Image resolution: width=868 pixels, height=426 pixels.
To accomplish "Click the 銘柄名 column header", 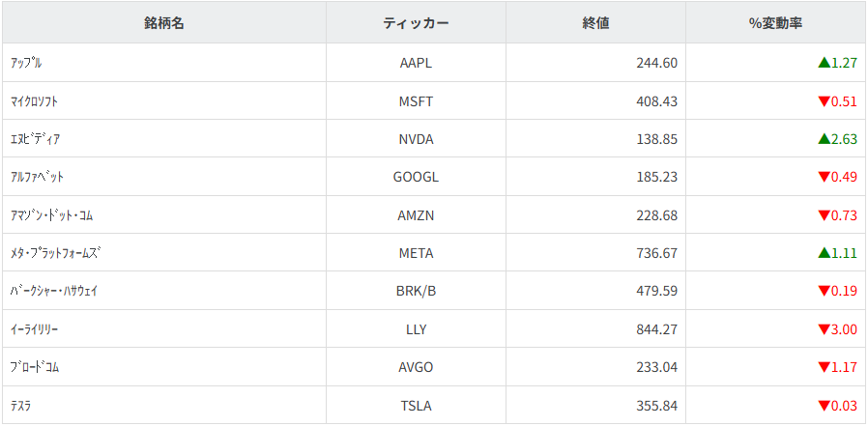I will point(164,23).
